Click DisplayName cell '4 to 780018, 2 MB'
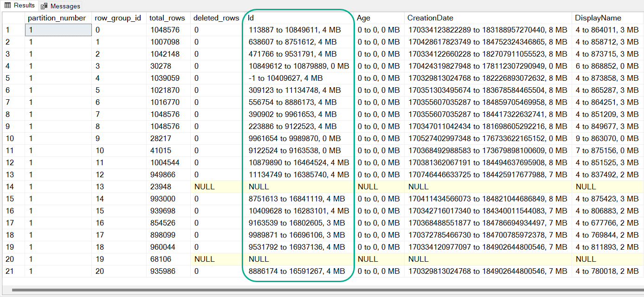This screenshot has height=297, width=644. point(608,271)
